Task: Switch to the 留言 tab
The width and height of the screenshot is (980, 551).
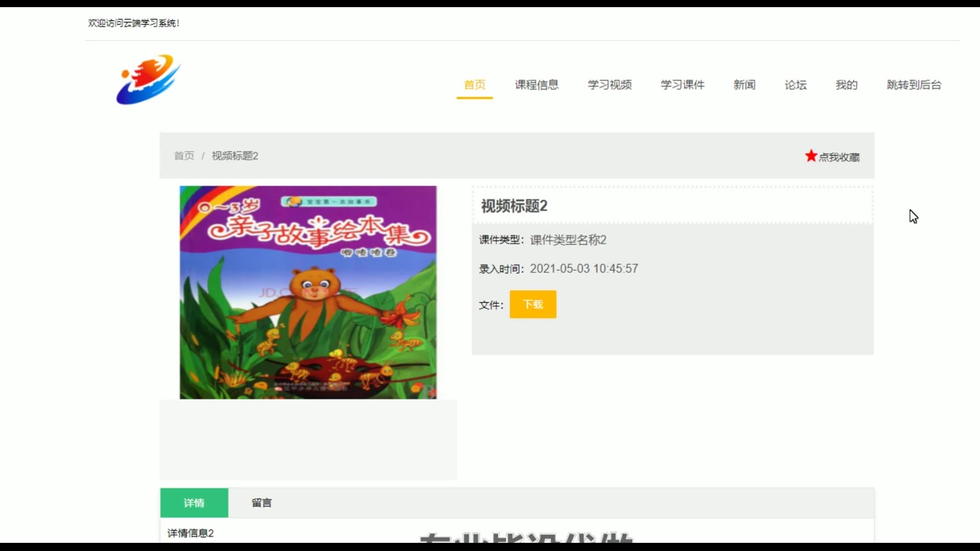Action: pos(261,503)
